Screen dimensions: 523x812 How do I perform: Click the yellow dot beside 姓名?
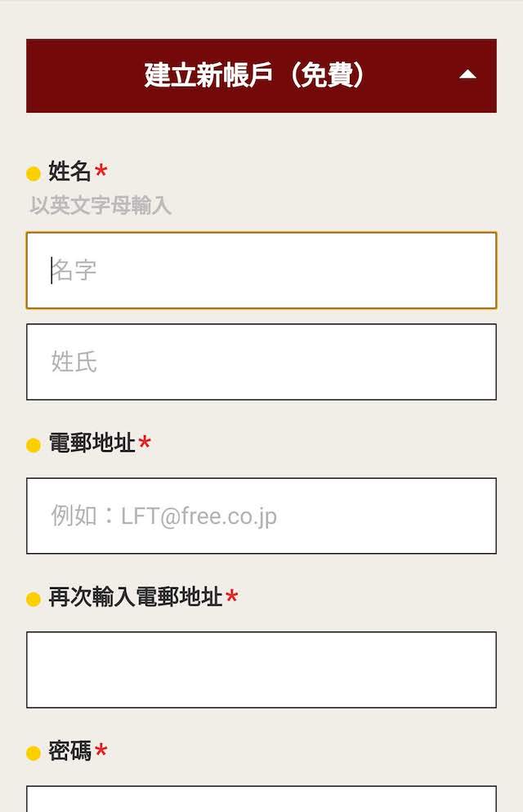[x=34, y=173]
